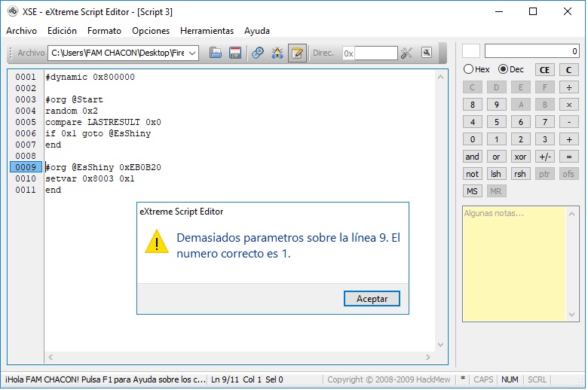This screenshot has height=390, width=588.
Task: Open the Formato menu
Action: pyautogui.click(x=104, y=31)
